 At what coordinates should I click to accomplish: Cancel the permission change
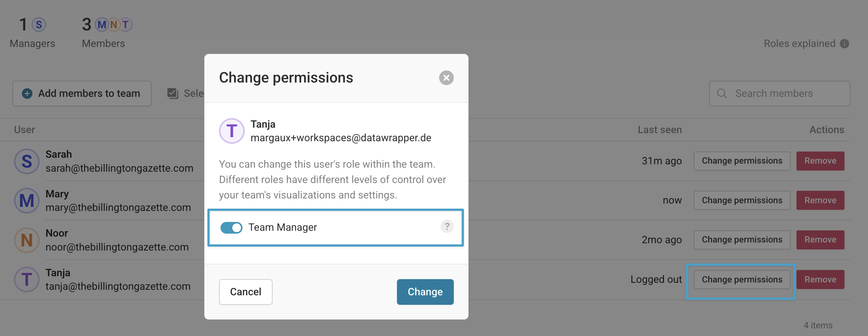pos(245,292)
